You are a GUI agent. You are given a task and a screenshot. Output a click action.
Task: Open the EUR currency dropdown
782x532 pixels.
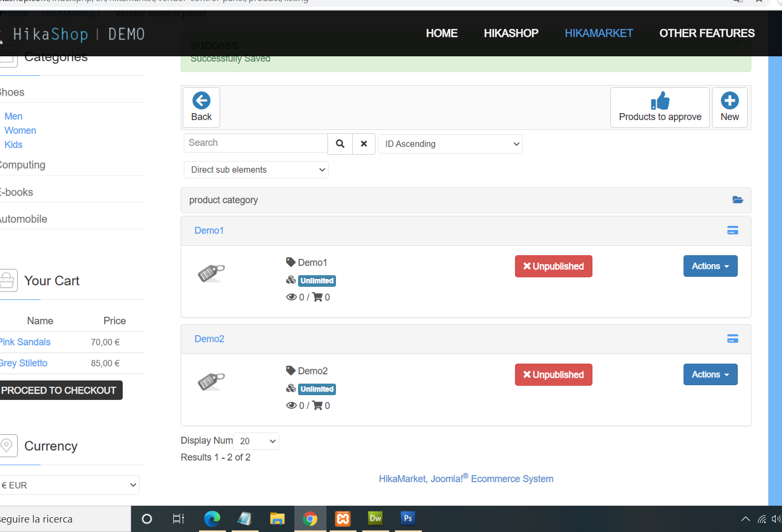(68, 485)
